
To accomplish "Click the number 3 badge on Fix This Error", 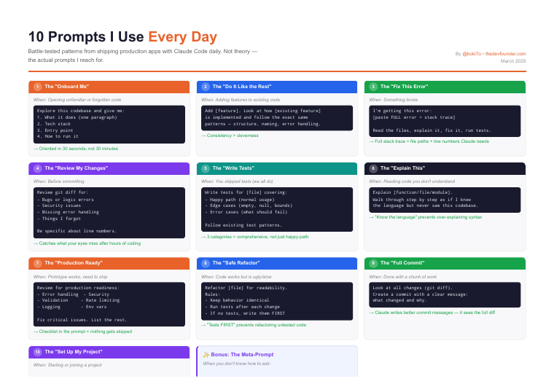I will (x=373, y=87).
